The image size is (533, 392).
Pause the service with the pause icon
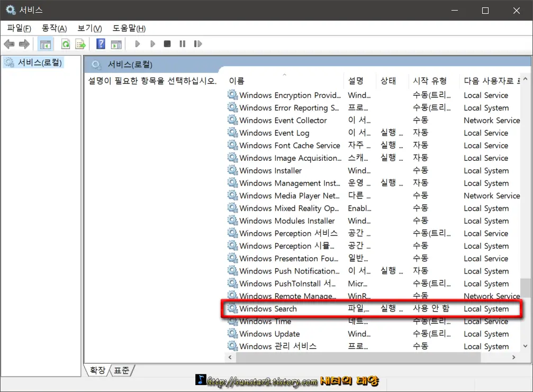click(x=182, y=44)
